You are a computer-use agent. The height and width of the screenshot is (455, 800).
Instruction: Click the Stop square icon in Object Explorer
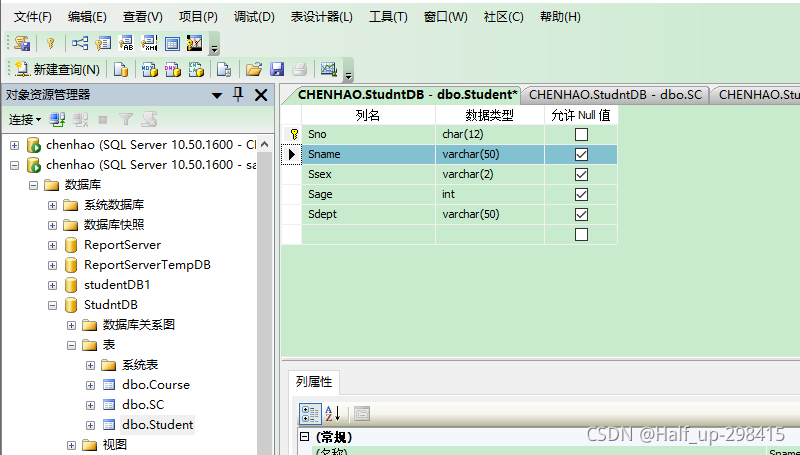(x=103, y=120)
